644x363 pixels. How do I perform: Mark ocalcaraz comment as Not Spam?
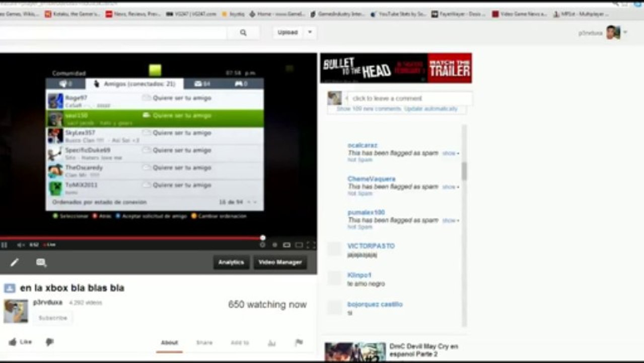[x=360, y=160]
